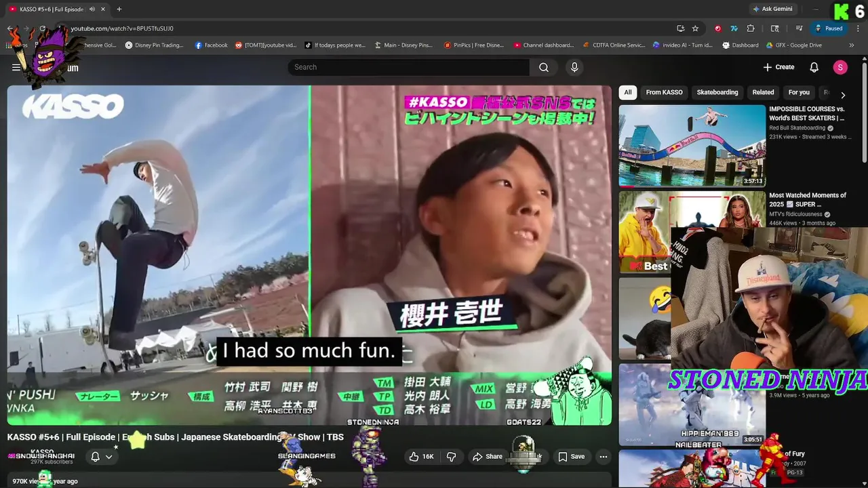Open PinPics Free Disne... bookmark
The image size is (868, 488).
[x=474, y=45]
